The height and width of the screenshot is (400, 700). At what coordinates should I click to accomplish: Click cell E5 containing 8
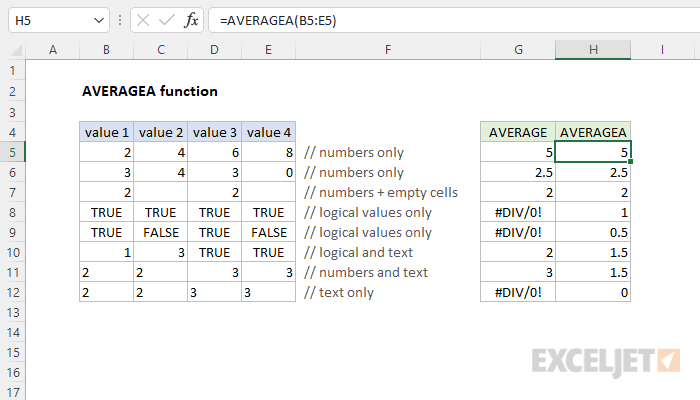click(x=268, y=152)
